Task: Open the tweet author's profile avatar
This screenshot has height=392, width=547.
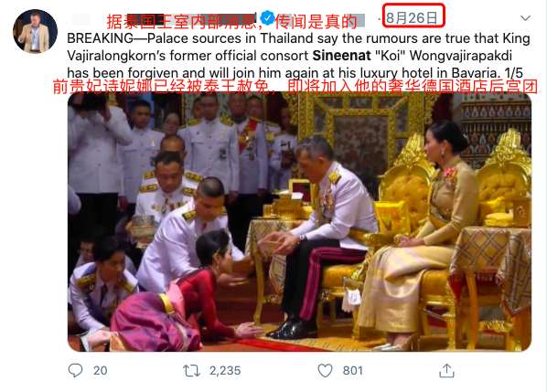Action: (35, 31)
